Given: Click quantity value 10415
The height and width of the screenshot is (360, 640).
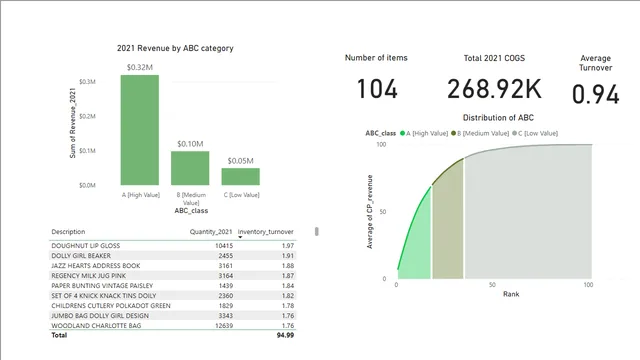Looking at the screenshot, I should click(x=224, y=246).
